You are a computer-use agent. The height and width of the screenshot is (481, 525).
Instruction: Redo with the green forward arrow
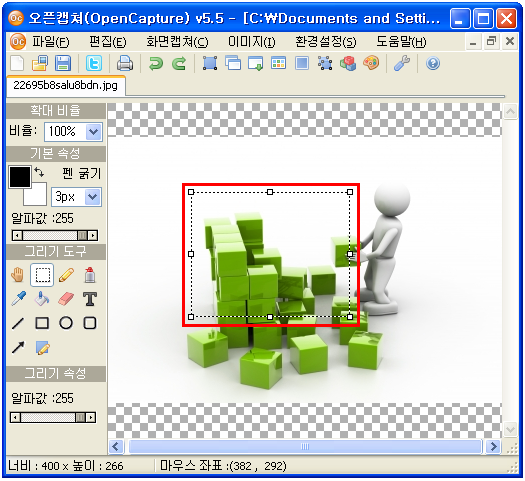click(179, 63)
